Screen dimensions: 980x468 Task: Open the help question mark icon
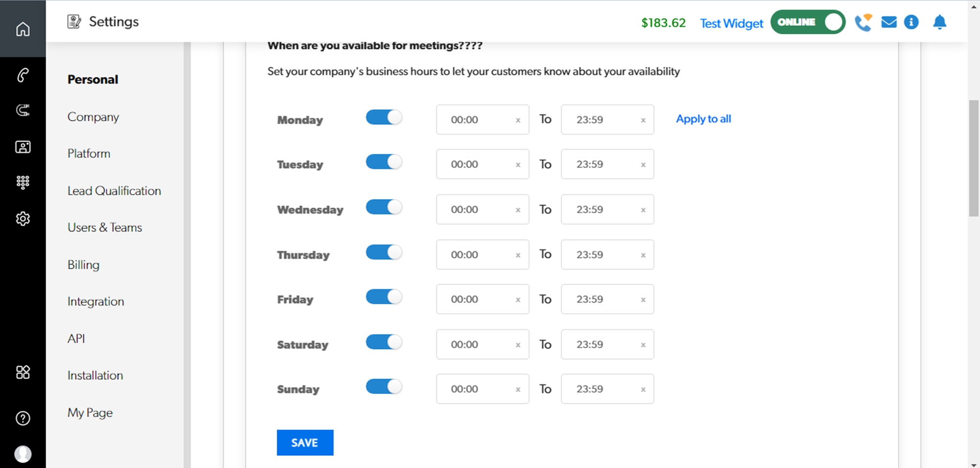coord(23,418)
